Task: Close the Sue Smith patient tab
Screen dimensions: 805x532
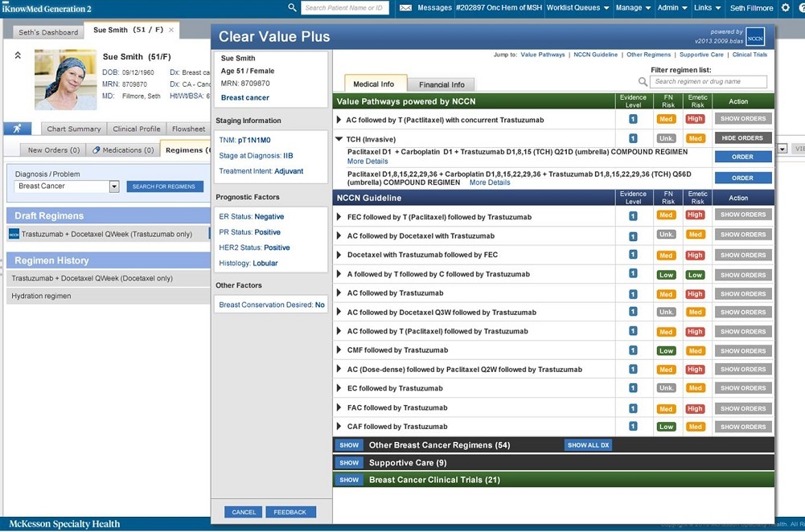Action: click(x=171, y=31)
